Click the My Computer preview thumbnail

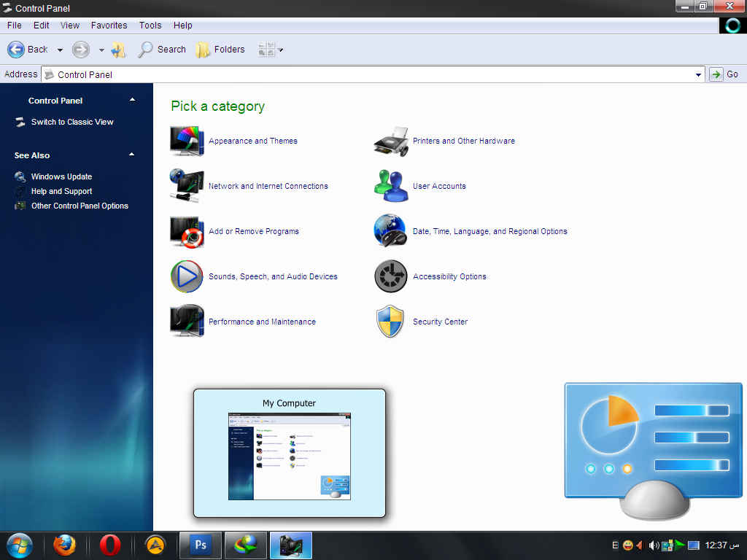click(289, 456)
